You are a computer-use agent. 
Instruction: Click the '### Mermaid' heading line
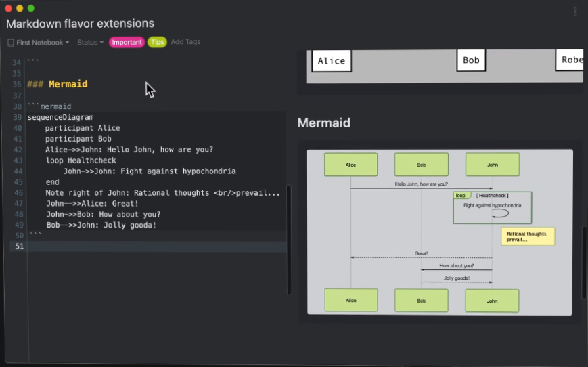tap(58, 84)
